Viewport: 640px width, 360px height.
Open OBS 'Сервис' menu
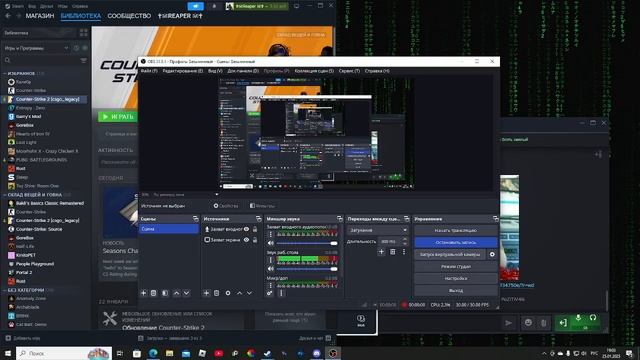point(349,71)
